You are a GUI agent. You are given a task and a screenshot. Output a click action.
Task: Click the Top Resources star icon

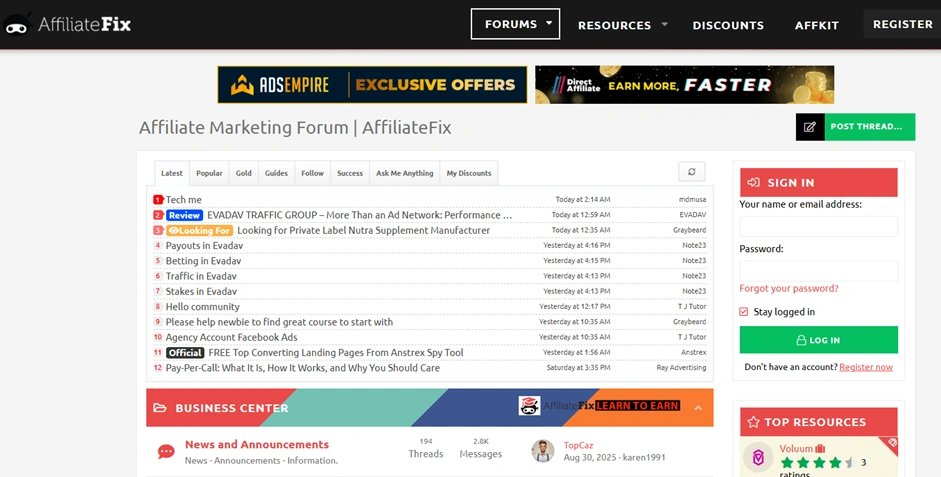pyautogui.click(x=753, y=422)
